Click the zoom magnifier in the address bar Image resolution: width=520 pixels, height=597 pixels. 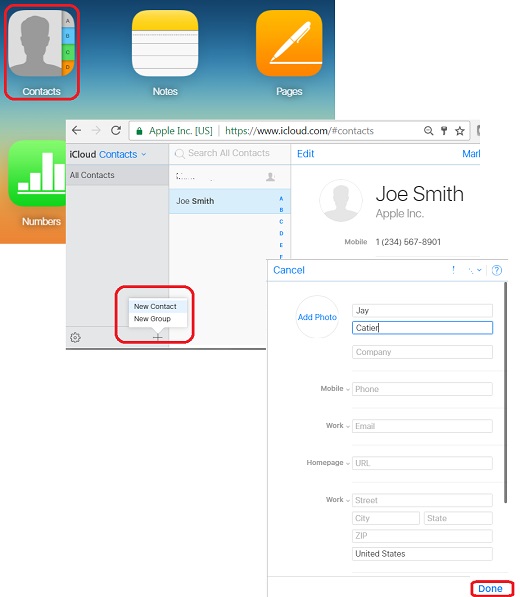(429, 131)
